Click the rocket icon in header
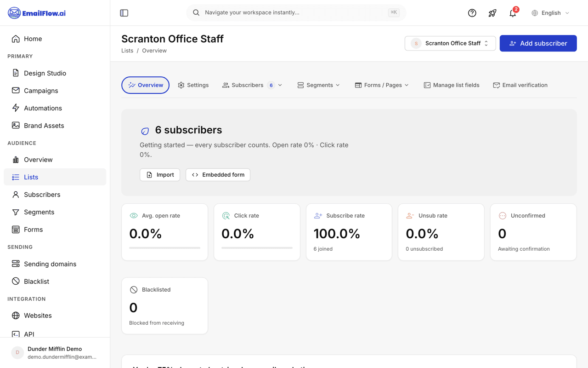Image resolution: width=588 pixels, height=368 pixels. 492,13
